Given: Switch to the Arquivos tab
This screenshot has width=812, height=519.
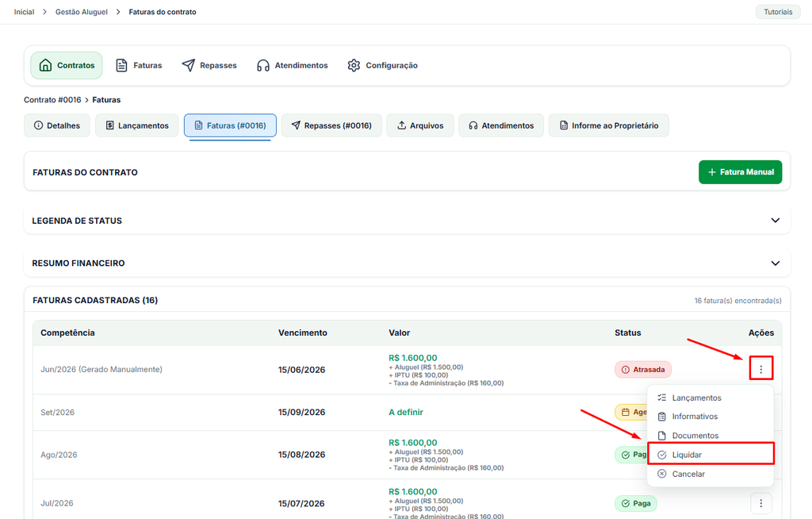Looking at the screenshot, I should tap(420, 125).
